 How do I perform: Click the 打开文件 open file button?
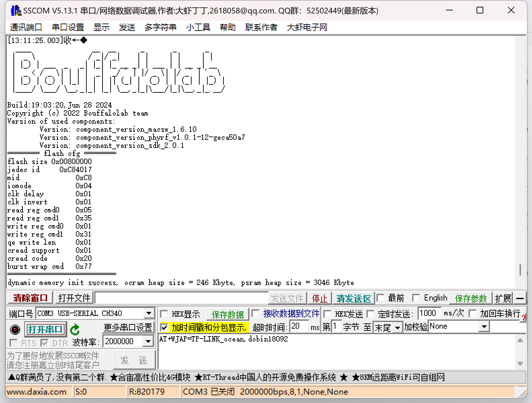pos(74,298)
